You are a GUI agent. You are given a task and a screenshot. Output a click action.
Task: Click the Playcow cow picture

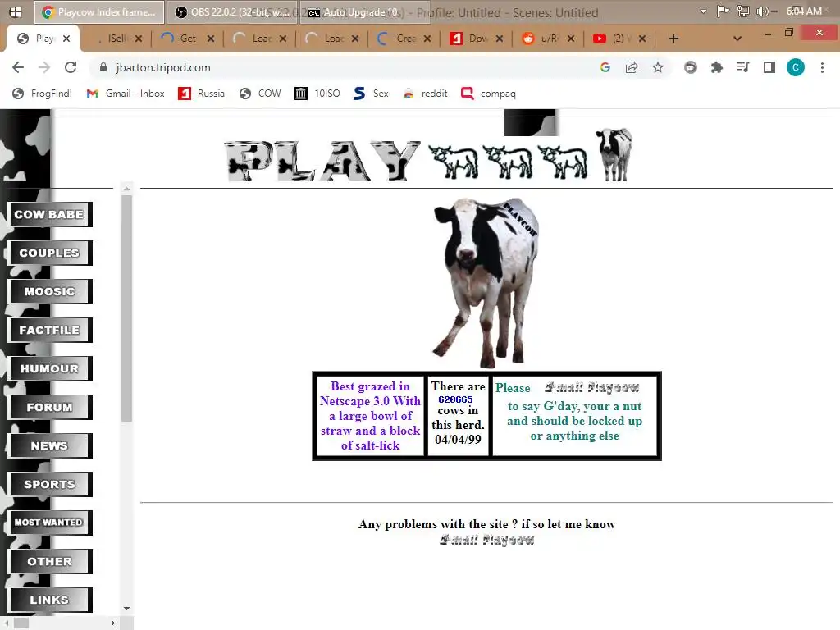(486, 283)
